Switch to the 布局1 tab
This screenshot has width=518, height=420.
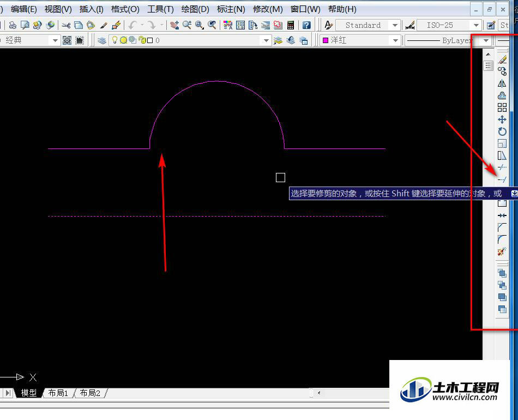(x=58, y=393)
